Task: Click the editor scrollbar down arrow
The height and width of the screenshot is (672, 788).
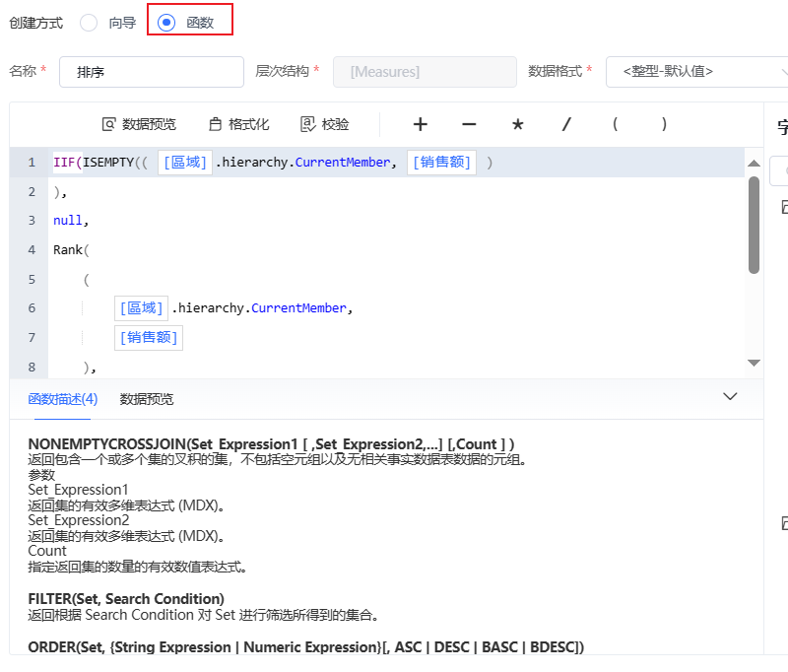Action: click(x=754, y=363)
